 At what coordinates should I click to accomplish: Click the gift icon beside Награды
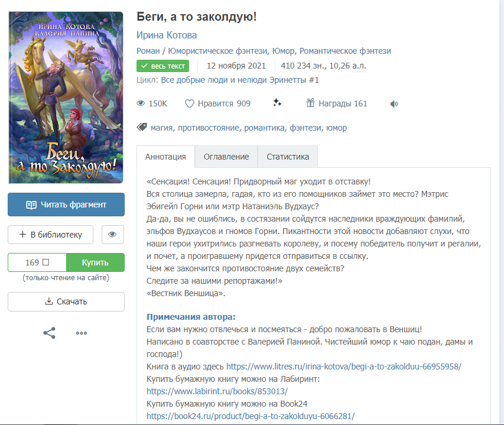[310, 103]
